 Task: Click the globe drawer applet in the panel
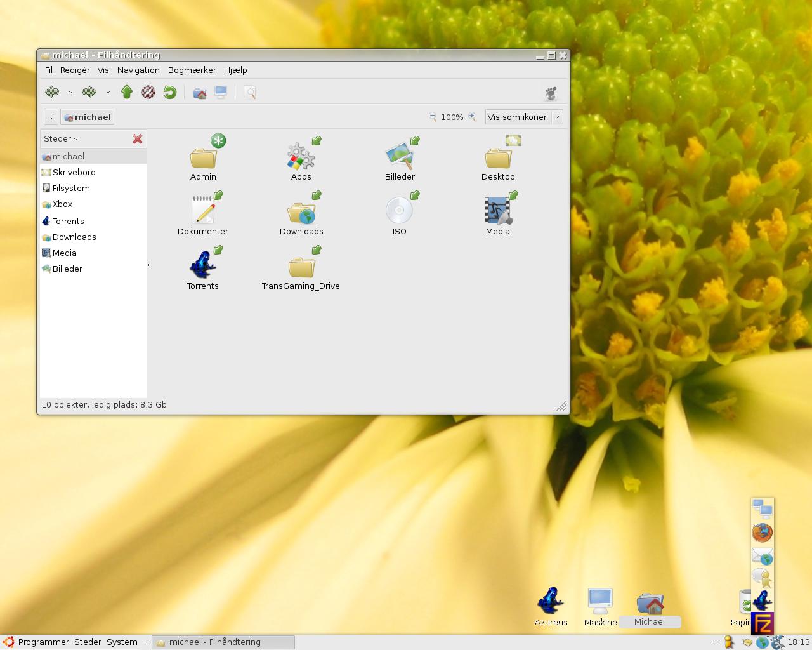coord(763,642)
